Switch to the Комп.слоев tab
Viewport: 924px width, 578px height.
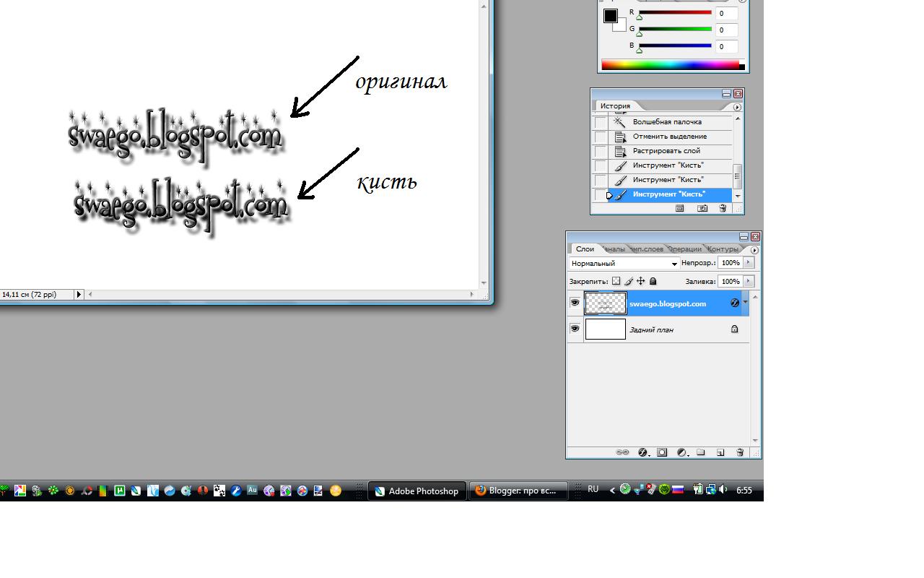coord(647,249)
